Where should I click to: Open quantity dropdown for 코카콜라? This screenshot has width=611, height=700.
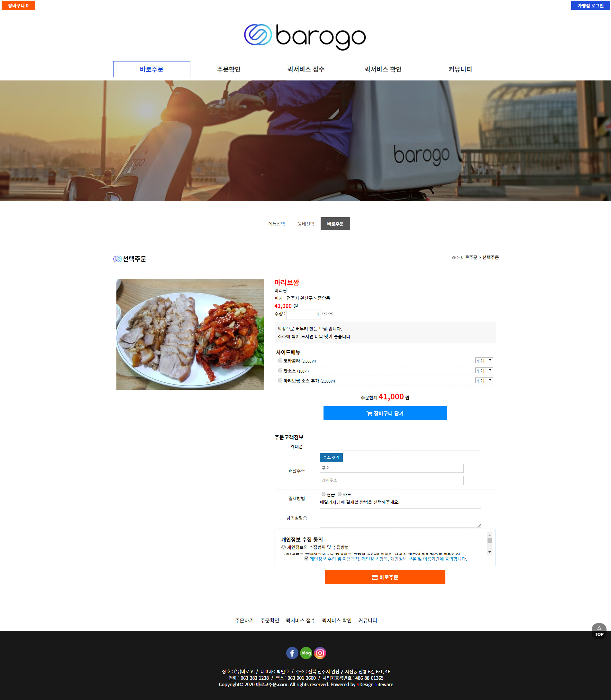pos(484,360)
